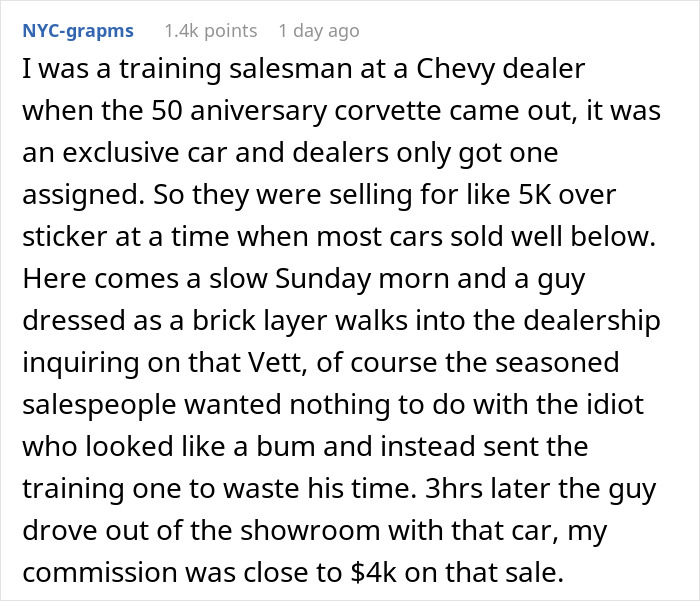Click the "1 day ago" timestamp
The image size is (700, 601).
(319, 31)
